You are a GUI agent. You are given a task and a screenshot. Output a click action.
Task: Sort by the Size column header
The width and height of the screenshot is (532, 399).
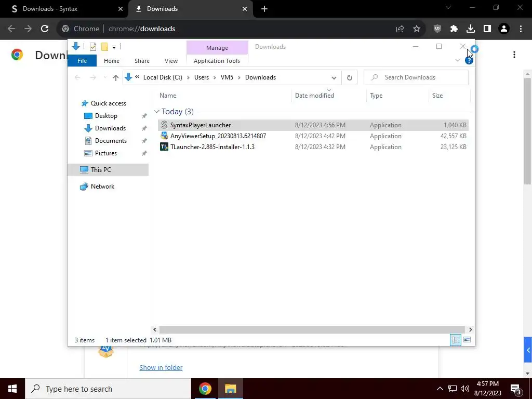[x=449, y=96]
